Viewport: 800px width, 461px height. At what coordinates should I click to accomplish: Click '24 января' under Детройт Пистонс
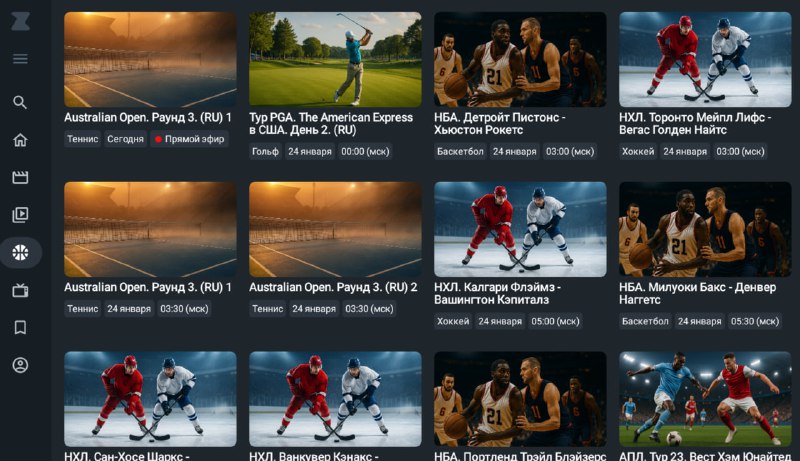(x=515, y=151)
